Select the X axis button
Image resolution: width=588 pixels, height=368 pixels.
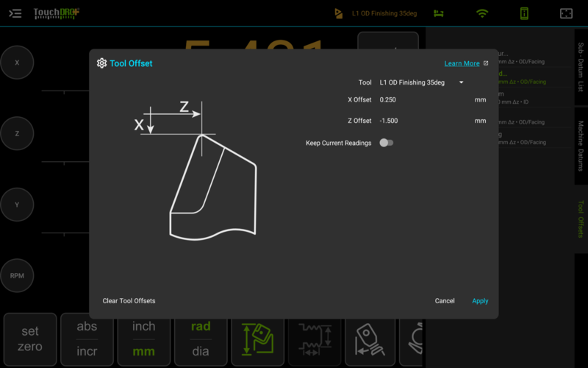pyautogui.click(x=17, y=63)
